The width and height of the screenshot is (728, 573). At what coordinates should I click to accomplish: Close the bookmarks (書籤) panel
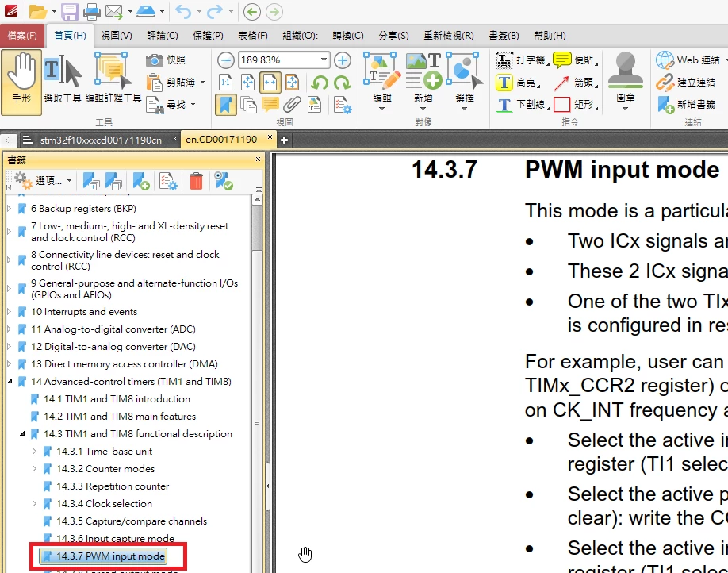pyautogui.click(x=259, y=160)
